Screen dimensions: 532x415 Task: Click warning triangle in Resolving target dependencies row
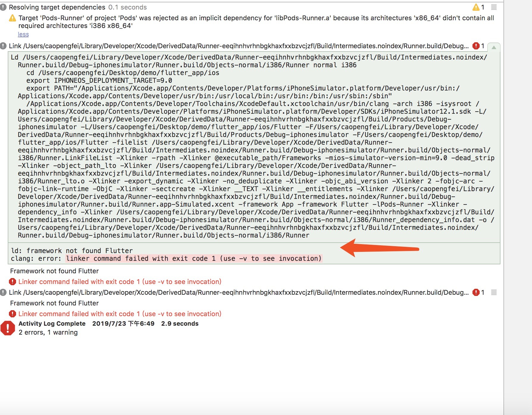pyautogui.click(x=476, y=7)
